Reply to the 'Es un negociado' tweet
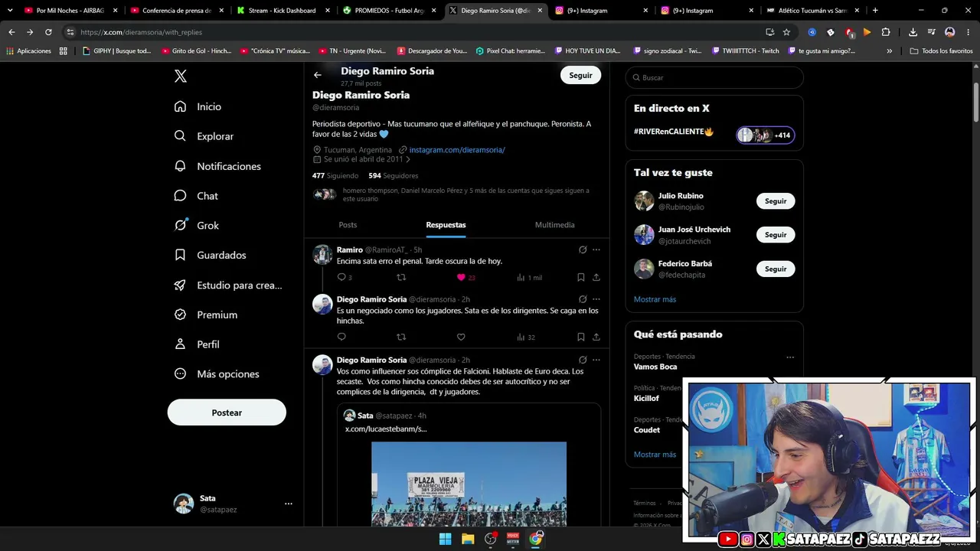The height and width of the screenshot is (551, 980). click(341, 337)
